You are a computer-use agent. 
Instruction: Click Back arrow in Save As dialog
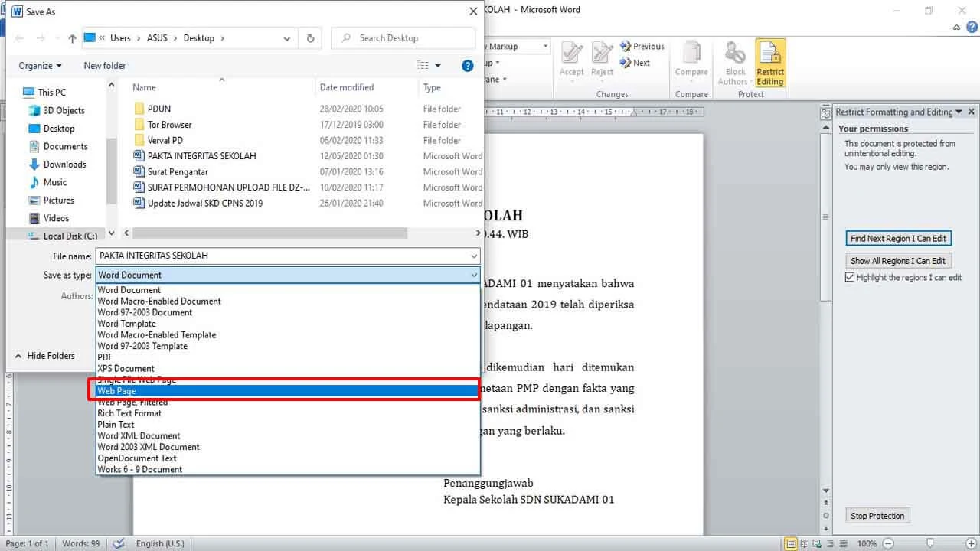[20, 38]
